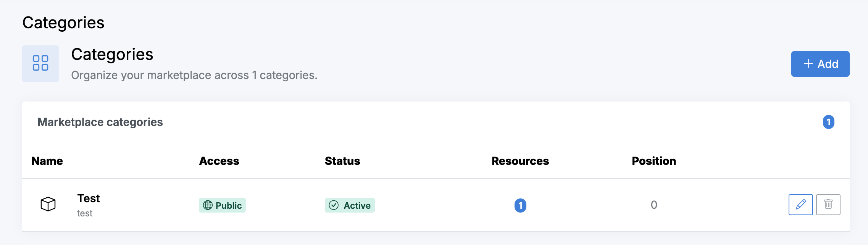Sort by the Position column header
Image resolution: width=868 pixels, height=245 pixels.
(x=654, y=161)
